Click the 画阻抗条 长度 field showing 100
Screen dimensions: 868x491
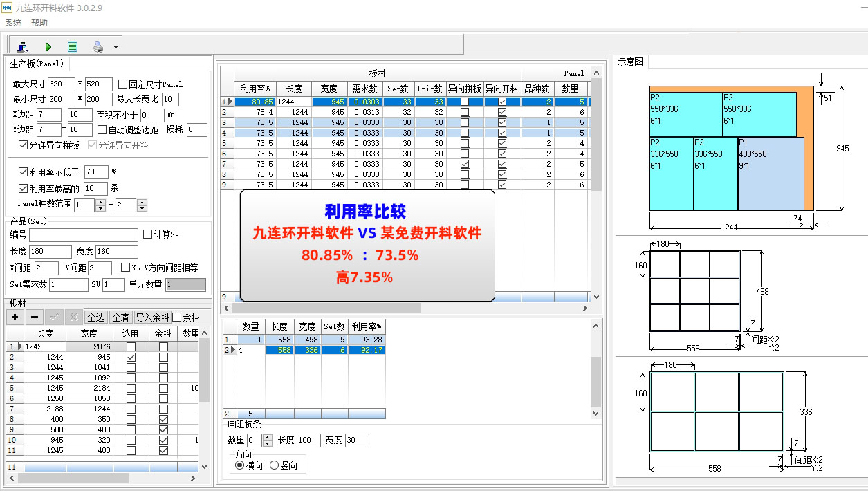(x=309, y=441)
